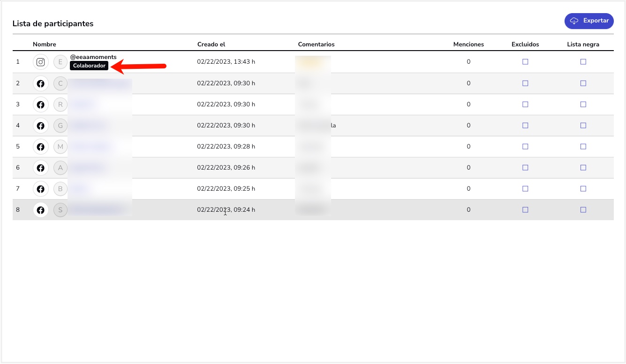Check Lista negra for row 5
Screen dimensions: 626x364
coord(583,147)
